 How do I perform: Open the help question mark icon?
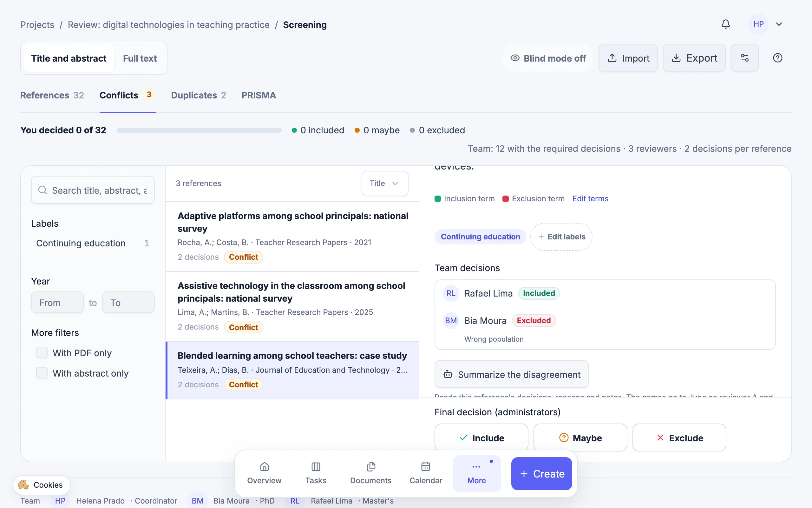pyautogui.click(x=777, y=58)
